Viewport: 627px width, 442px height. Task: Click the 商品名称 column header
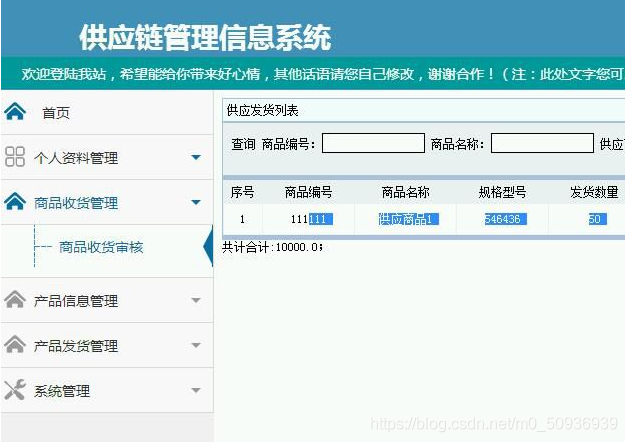(x=405, y=192)
